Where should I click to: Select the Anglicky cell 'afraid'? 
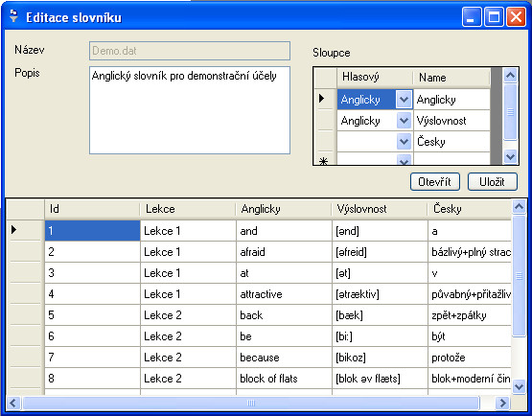pos(284,252)
